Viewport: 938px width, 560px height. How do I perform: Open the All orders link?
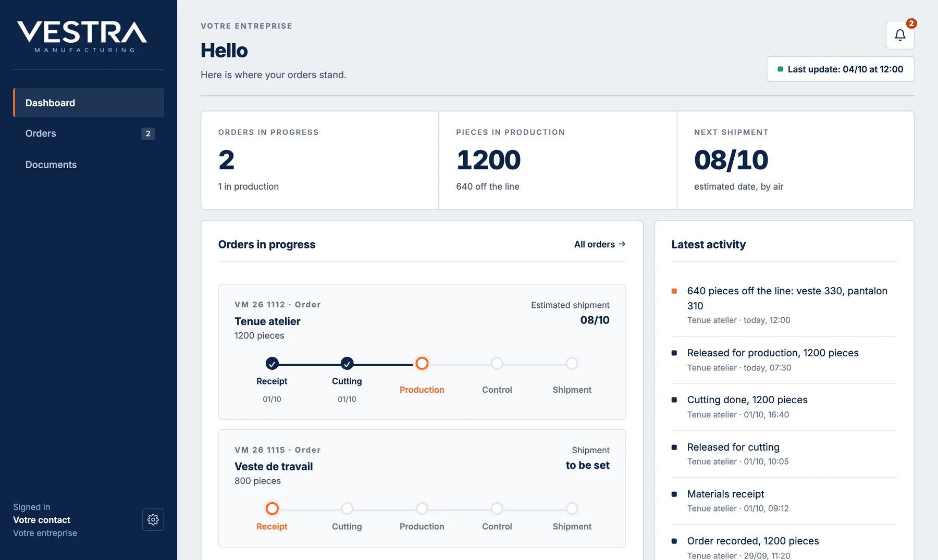pyautogui.click(x=600, y=244)
